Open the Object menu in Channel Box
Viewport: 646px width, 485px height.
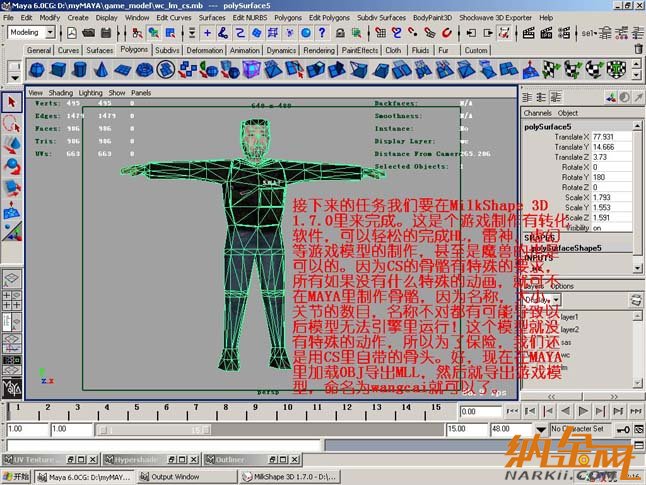pyautogui.click(x=568, y=113)
